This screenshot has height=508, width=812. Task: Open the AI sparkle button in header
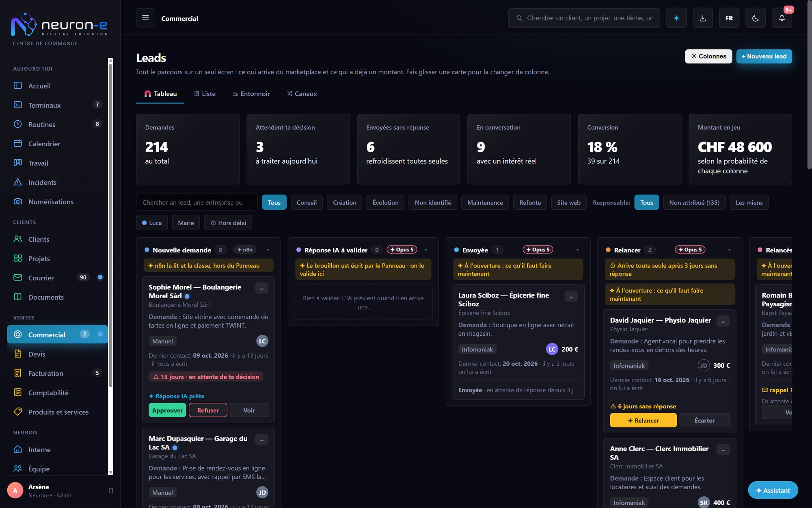[676, 18]
